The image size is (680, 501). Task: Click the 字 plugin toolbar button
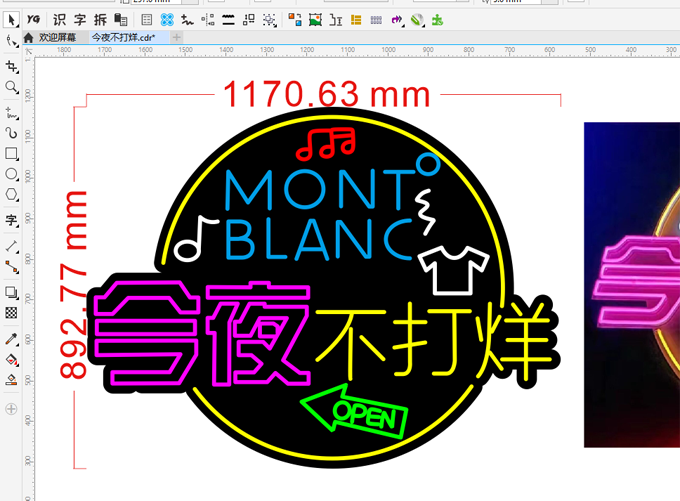80,20
